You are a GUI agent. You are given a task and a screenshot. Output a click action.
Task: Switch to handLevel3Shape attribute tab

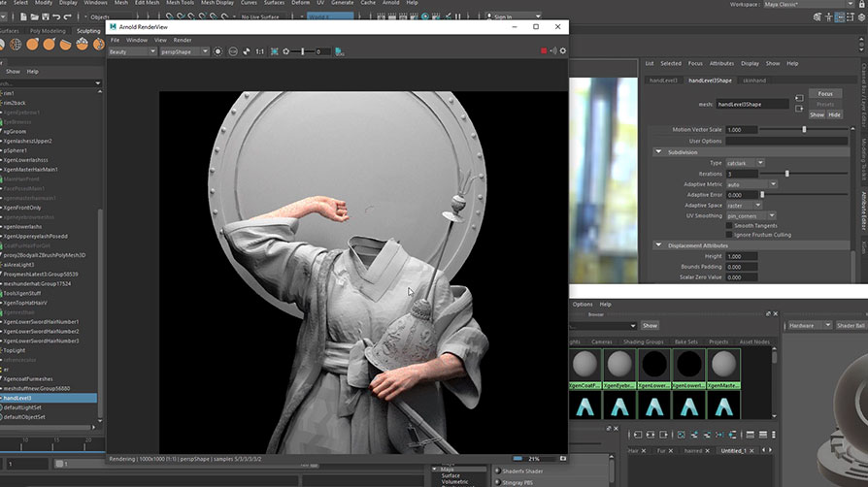(711, 81)
